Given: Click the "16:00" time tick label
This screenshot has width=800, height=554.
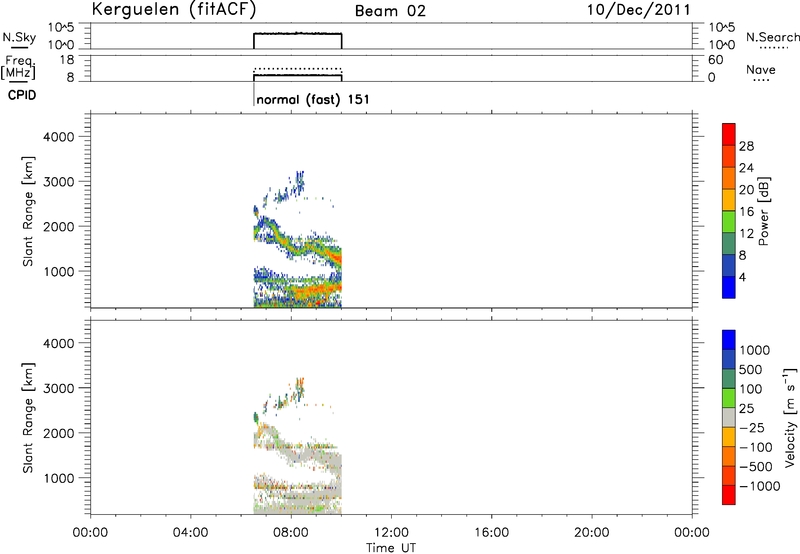Looking at the screenshot, I should click(x=491, y=533).
